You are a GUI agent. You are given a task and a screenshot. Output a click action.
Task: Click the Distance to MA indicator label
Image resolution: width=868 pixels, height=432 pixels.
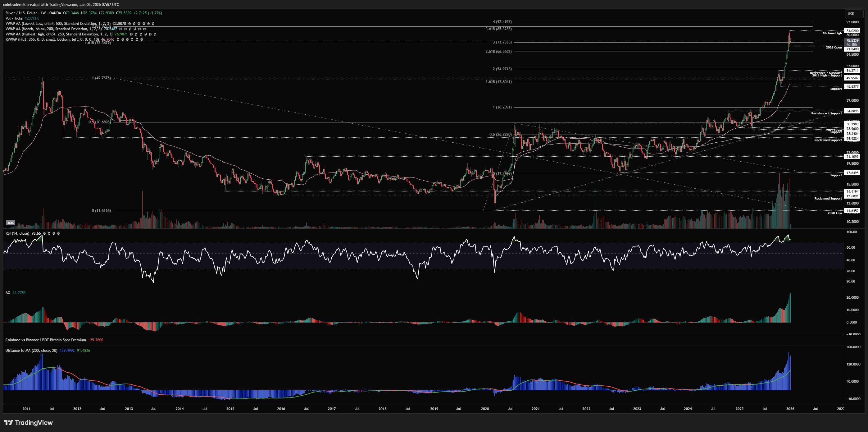tap(31, 350)
